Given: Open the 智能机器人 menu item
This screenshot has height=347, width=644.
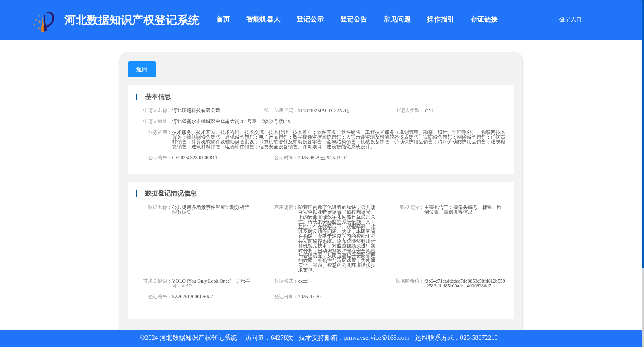Looking at the screenshot, I should coord(263,19).
